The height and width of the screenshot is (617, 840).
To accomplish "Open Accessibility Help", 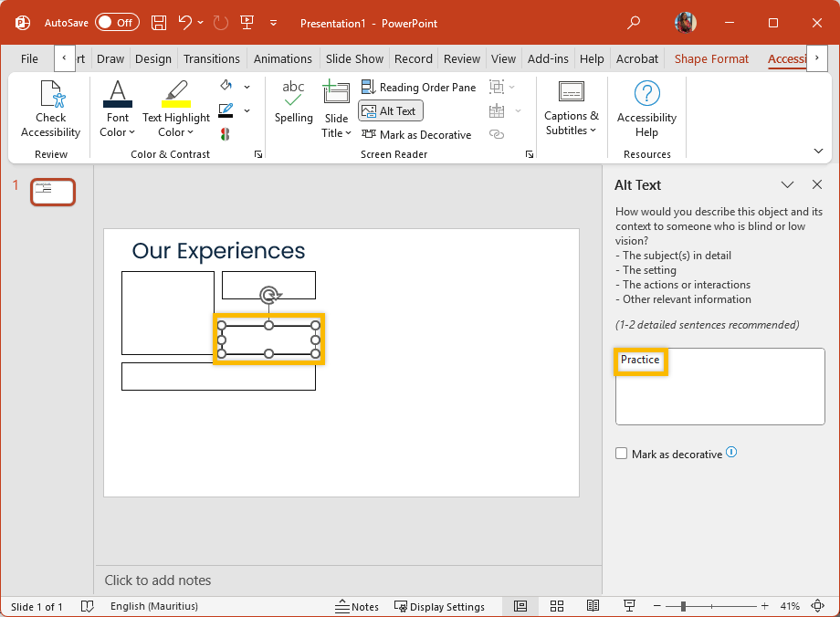I will 646,110.
